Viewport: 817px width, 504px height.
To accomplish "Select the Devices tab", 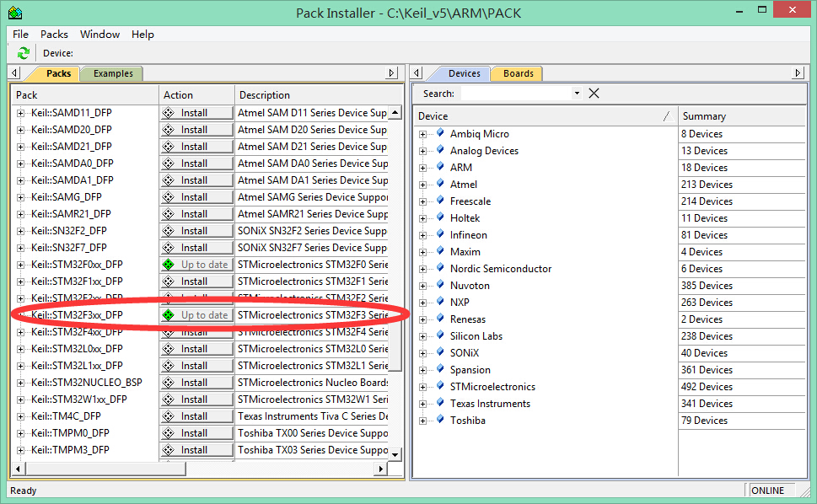I will 464,73.
